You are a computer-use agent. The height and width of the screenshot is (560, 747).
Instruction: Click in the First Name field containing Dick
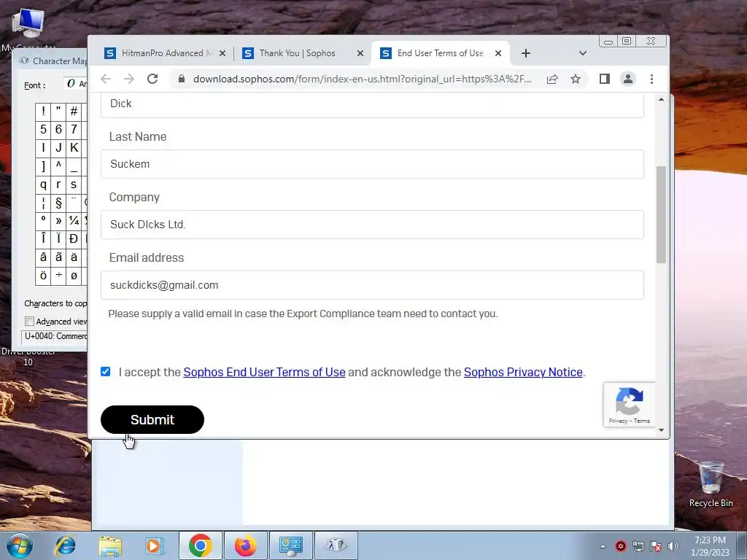(372, 105)
